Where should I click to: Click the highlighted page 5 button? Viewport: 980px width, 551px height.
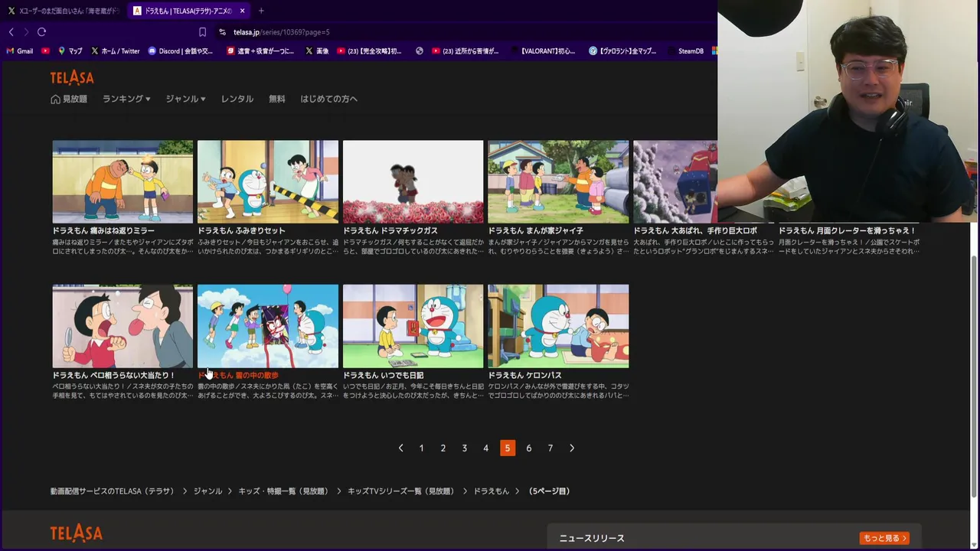[507, 448]
